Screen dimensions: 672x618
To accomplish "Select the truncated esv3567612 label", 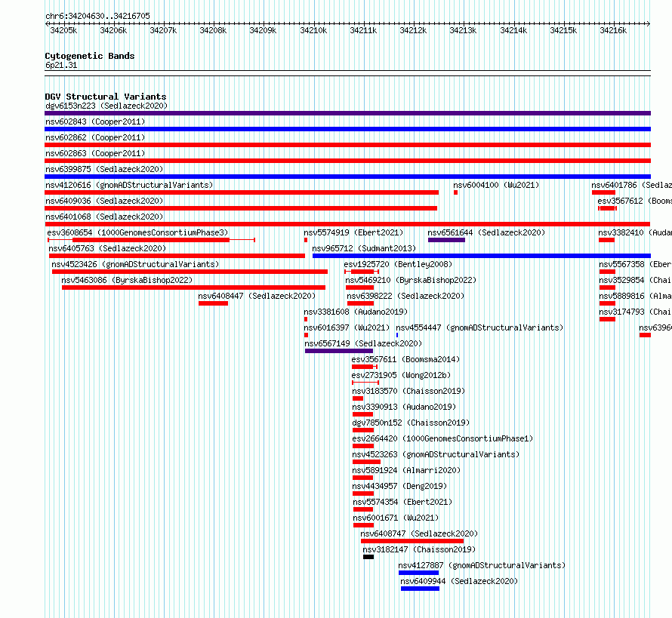I will (635, 201).
